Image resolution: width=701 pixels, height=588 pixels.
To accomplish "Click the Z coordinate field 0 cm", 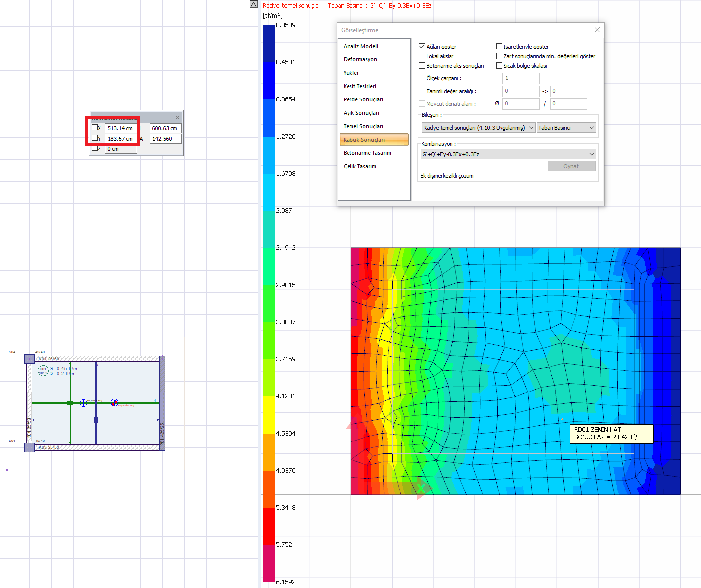I will point(121,149).
